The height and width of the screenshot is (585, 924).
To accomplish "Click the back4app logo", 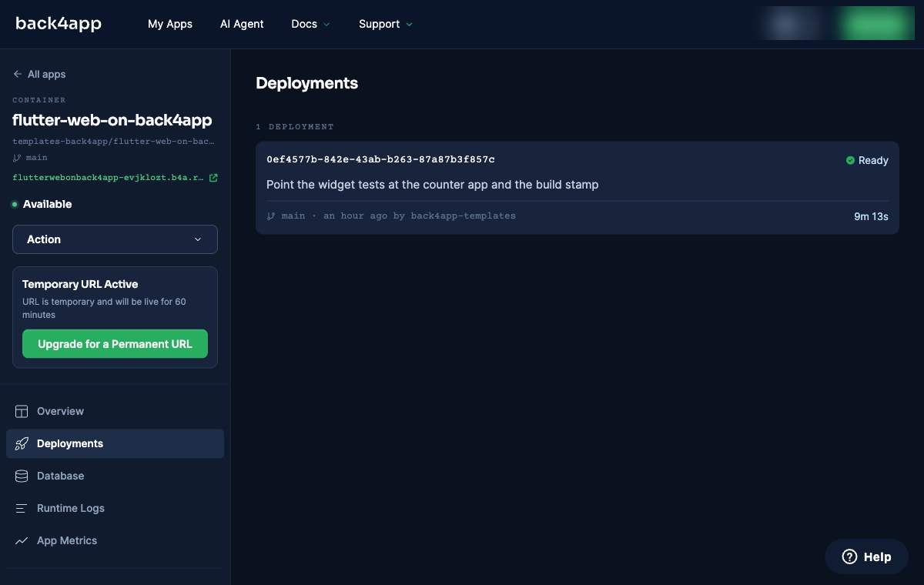I will tap(59, 24).
